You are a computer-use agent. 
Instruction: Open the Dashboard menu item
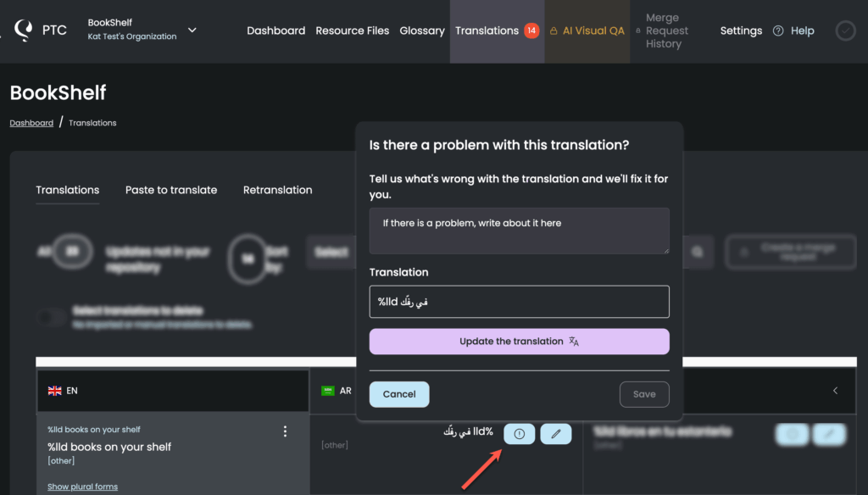[275, 31]
